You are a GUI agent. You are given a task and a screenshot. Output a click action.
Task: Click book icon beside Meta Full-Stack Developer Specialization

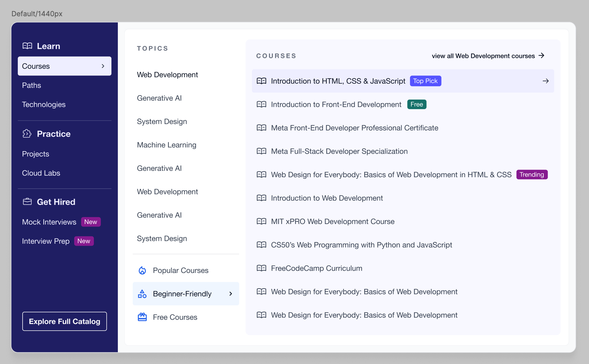click(x=261, y=151)
